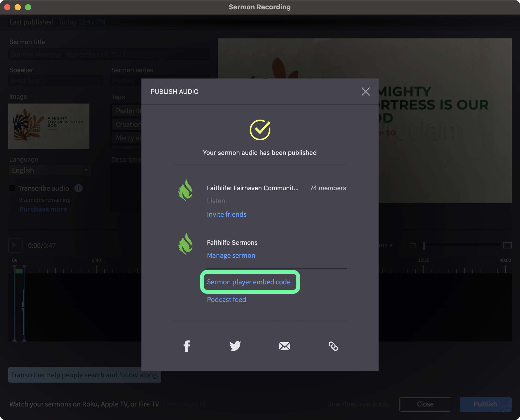Click the Faithlife Sermons flame icon
The image size is (520, 420).
(185, 244)
